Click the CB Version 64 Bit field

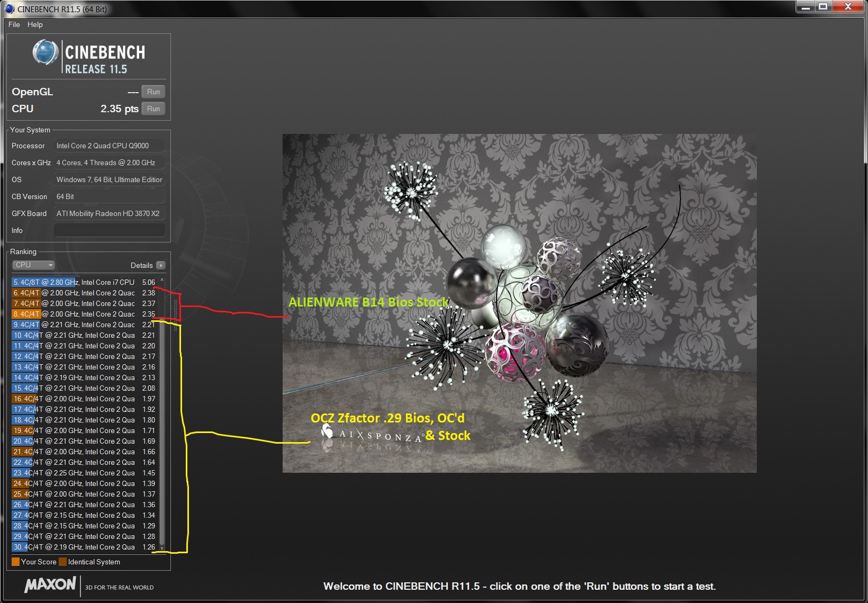pos(110,196)
